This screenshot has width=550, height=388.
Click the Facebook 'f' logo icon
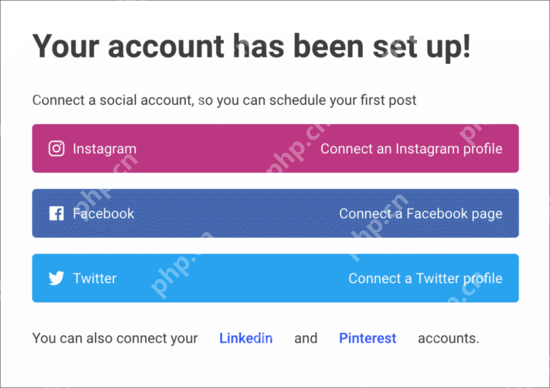click(56, 213)
